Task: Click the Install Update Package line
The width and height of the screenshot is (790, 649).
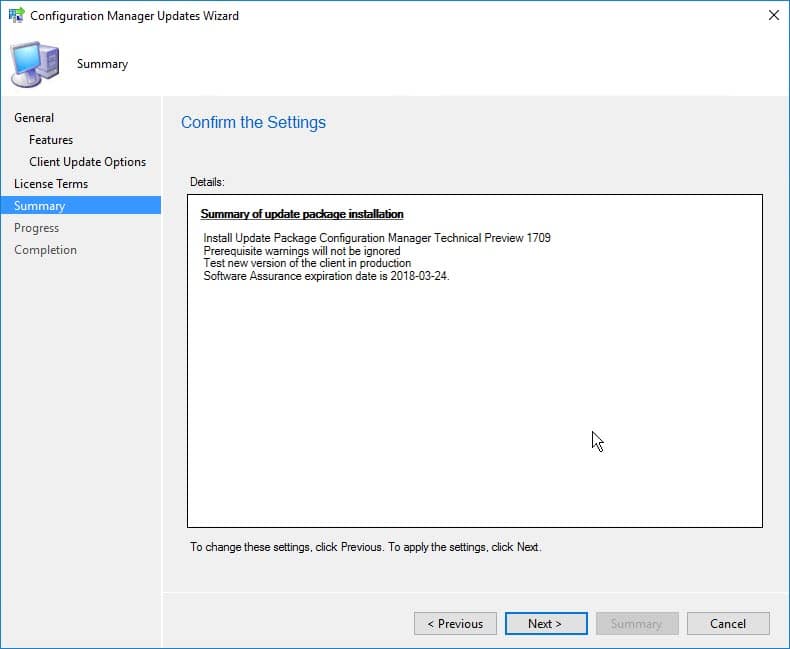Action: coord(377,238)
